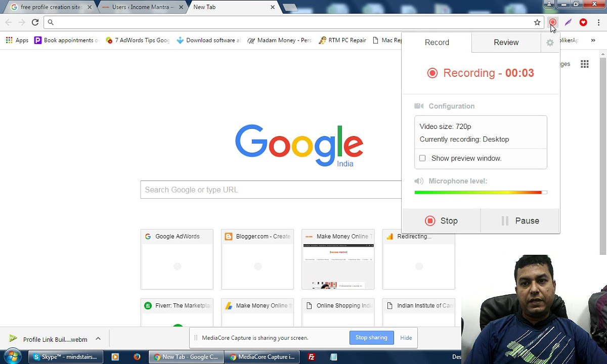Screen dimensions: 607x364
Task: Switch to New Tab Chrome taskbar window
Action: [186, 357]
